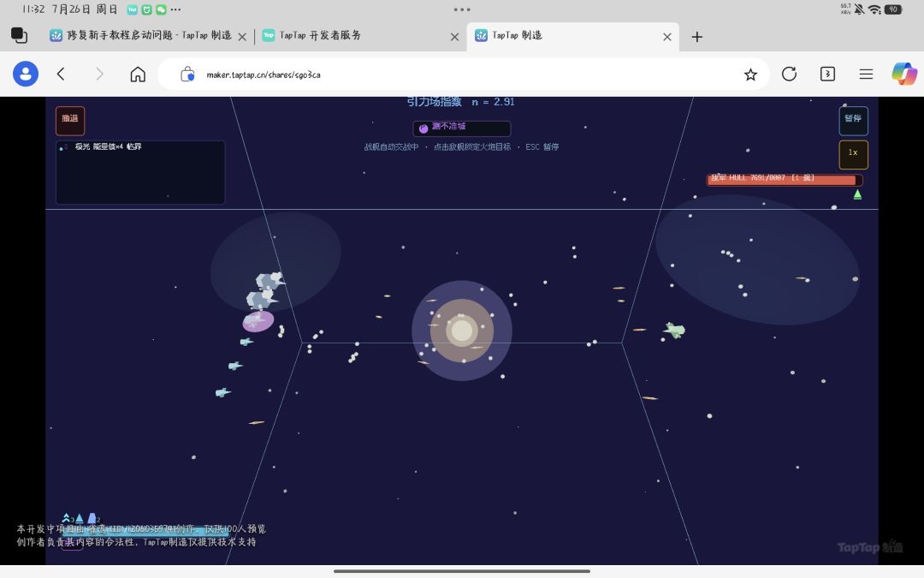The image size is (924, 578).
Task: Open a new browser tab
Action: tap(696, 37)
